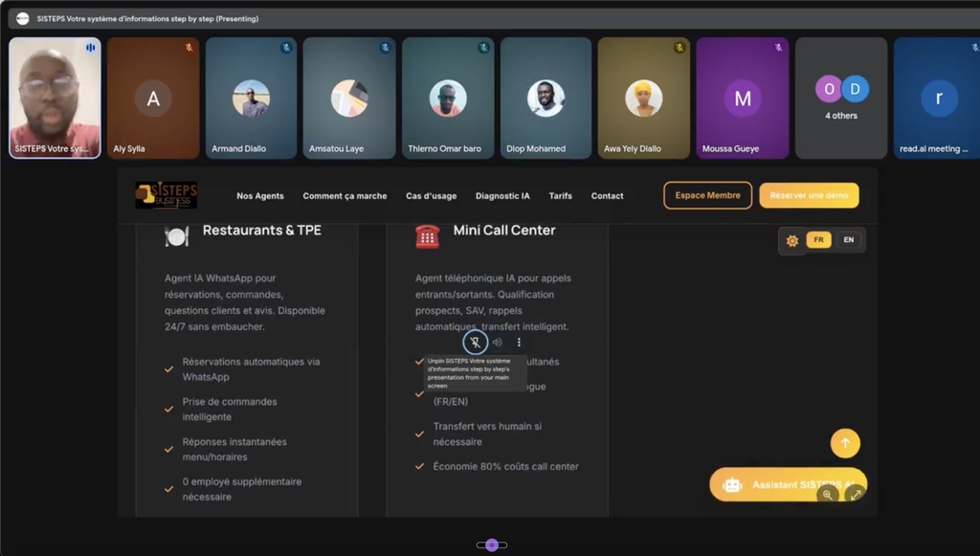Open the settings gear next to language switcher

coord(791,241)
